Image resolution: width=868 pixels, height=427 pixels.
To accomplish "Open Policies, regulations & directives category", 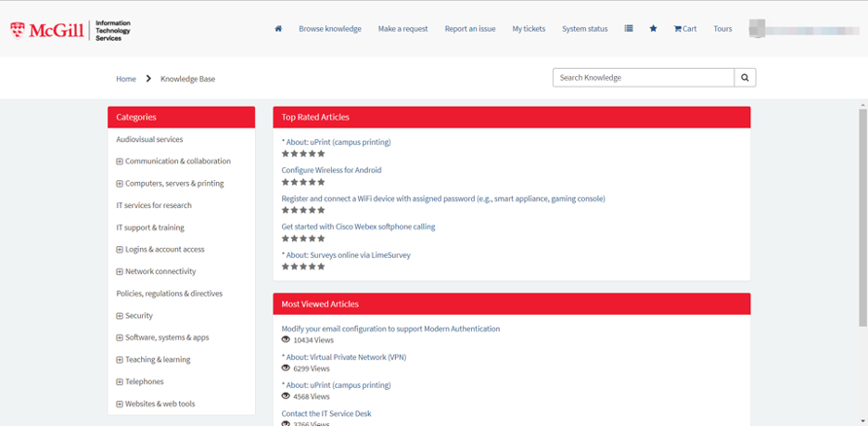I will point(170,293).
